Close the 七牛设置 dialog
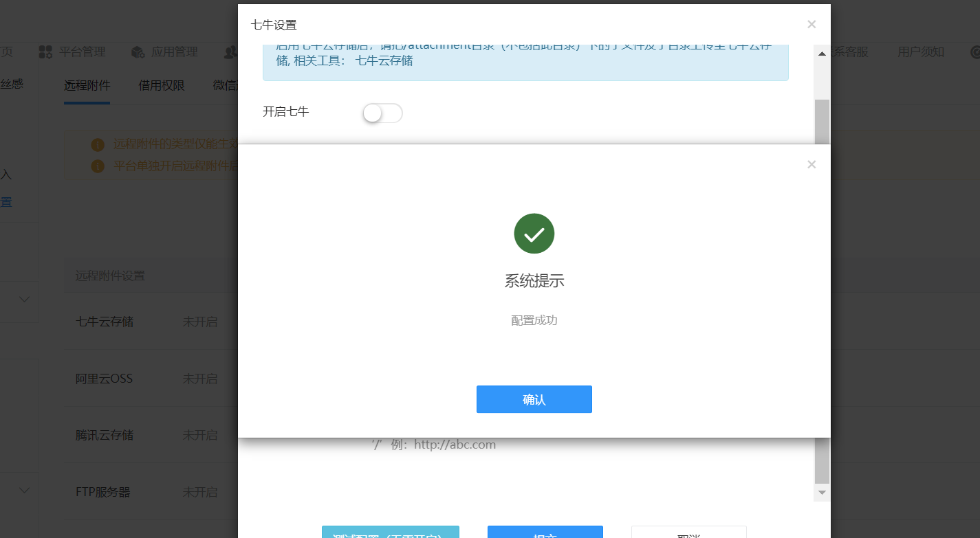 click(x=812, y=24)
